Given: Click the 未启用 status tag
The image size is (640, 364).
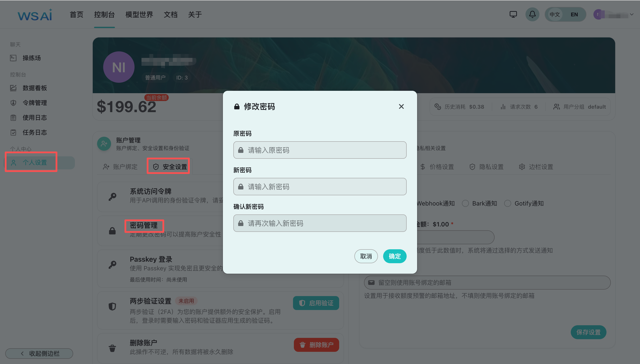Looking at the screenshot, I should (x=186, y=301).
